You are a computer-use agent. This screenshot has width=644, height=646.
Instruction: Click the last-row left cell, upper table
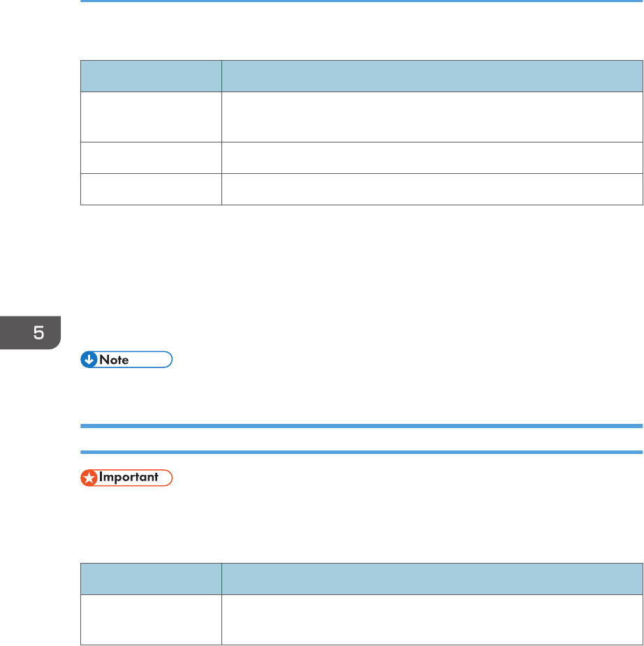(151, 189)
